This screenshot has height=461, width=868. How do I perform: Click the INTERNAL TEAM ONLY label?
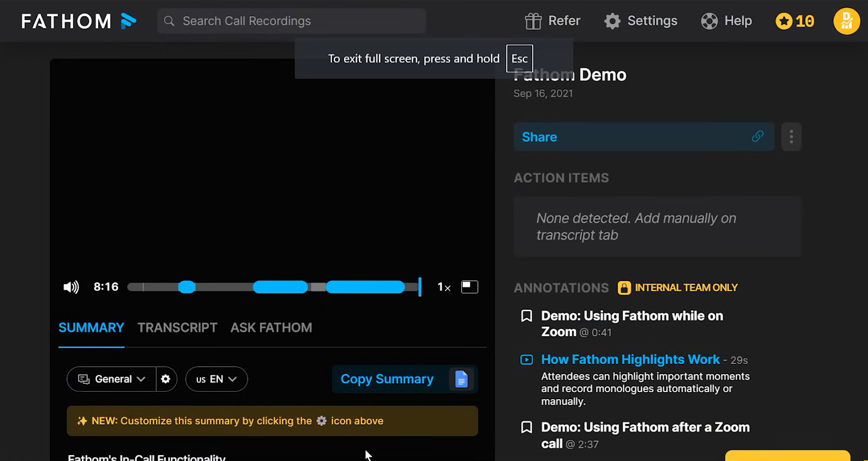[x=686, y=287]
